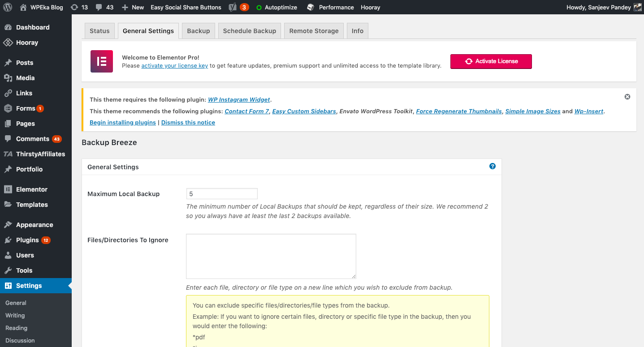Switch to the Schedule Backup tab
Viewport: 644px width, 347px height.
(250, 31)
